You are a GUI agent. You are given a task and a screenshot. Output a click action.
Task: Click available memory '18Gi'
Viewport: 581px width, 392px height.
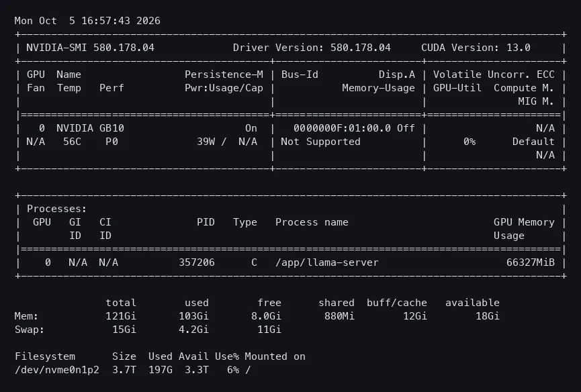click(488, 316)
